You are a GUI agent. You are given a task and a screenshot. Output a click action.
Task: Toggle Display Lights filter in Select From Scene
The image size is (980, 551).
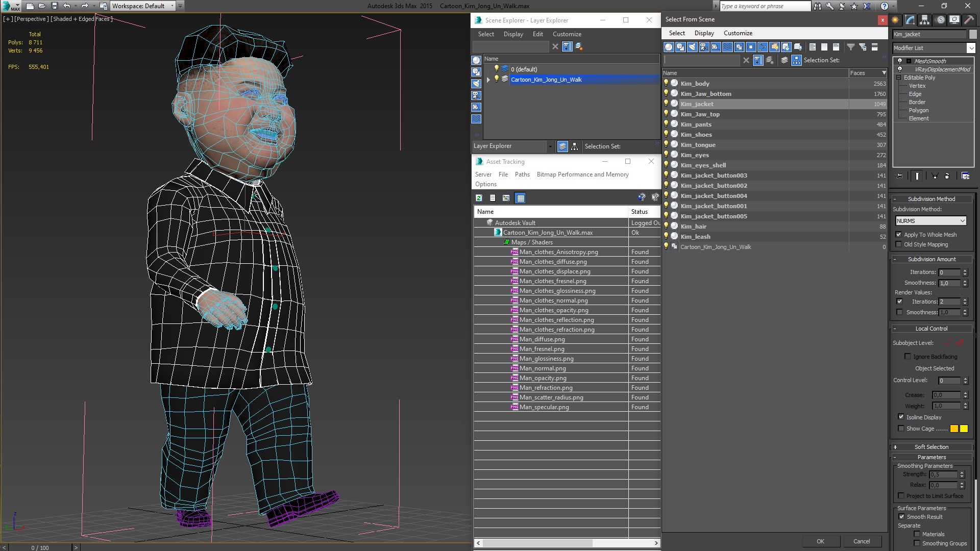[692, 47]
